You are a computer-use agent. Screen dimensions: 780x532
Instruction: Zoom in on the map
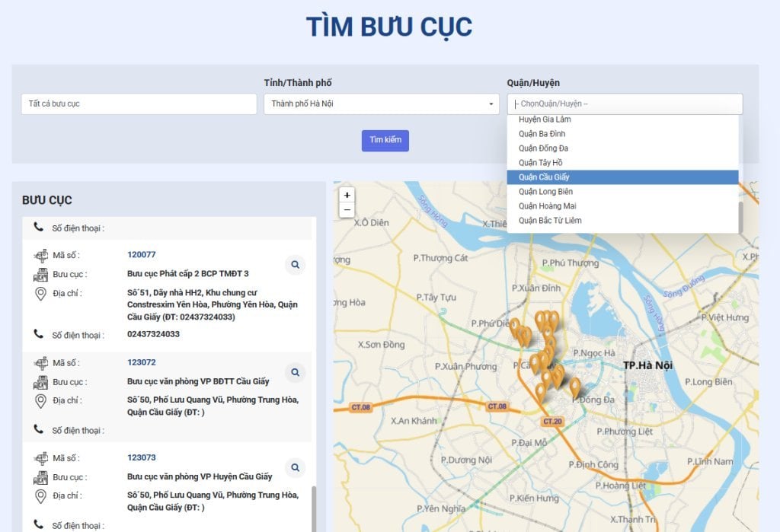point(347,195)
